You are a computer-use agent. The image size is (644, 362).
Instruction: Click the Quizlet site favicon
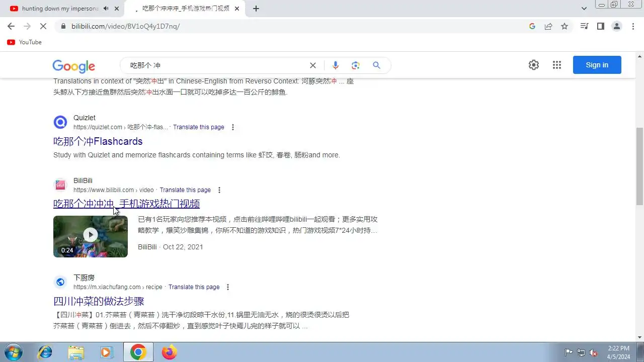(60, 122)
